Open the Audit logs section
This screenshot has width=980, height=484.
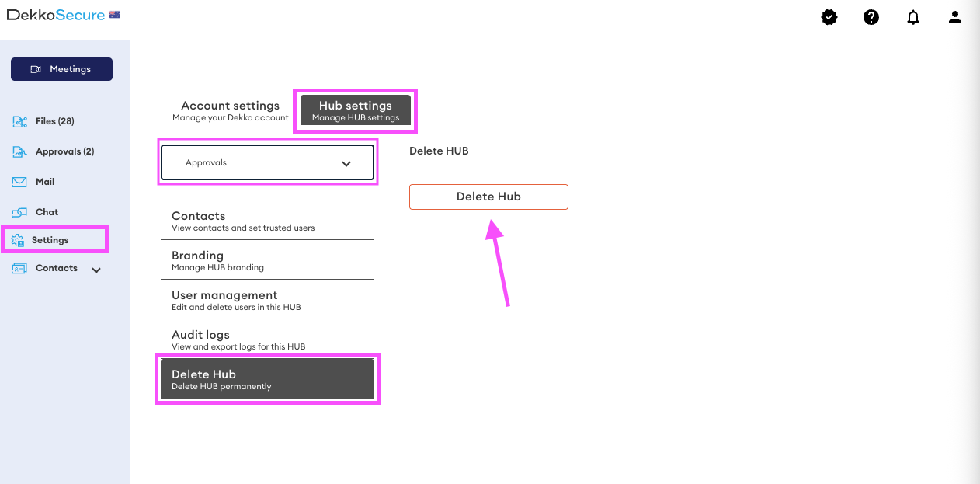pos(268,339)
